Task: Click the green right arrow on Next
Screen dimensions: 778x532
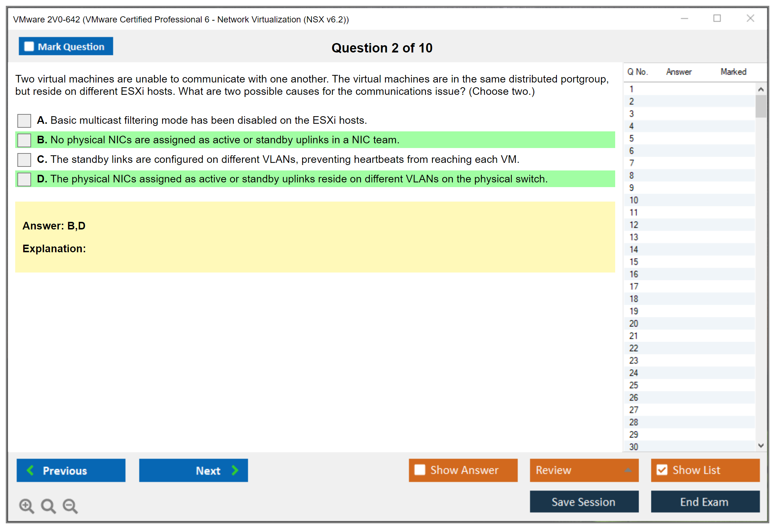Action: [235, 470]
